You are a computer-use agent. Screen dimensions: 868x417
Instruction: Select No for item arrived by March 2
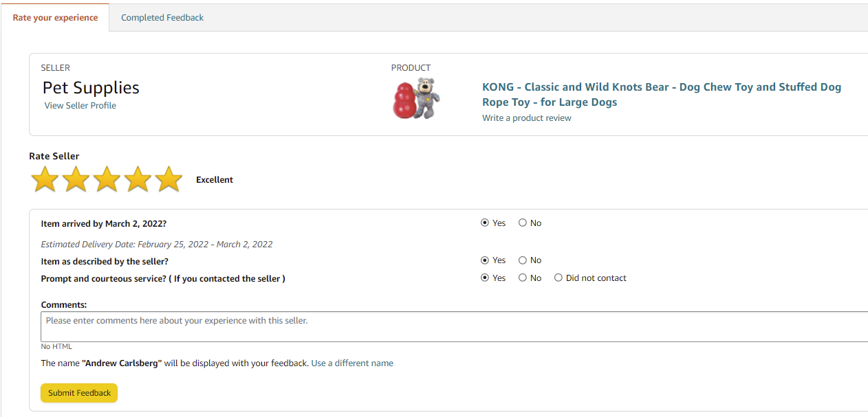(523, 223)
